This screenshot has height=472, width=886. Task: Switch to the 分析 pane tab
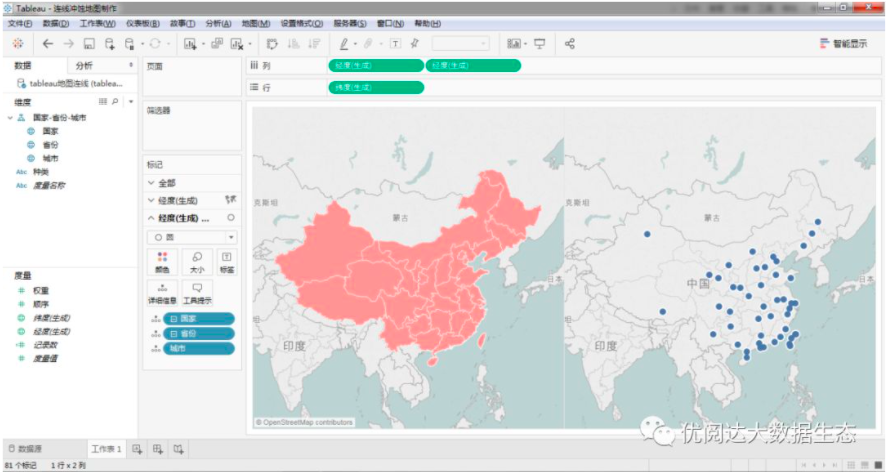[85, 65]
